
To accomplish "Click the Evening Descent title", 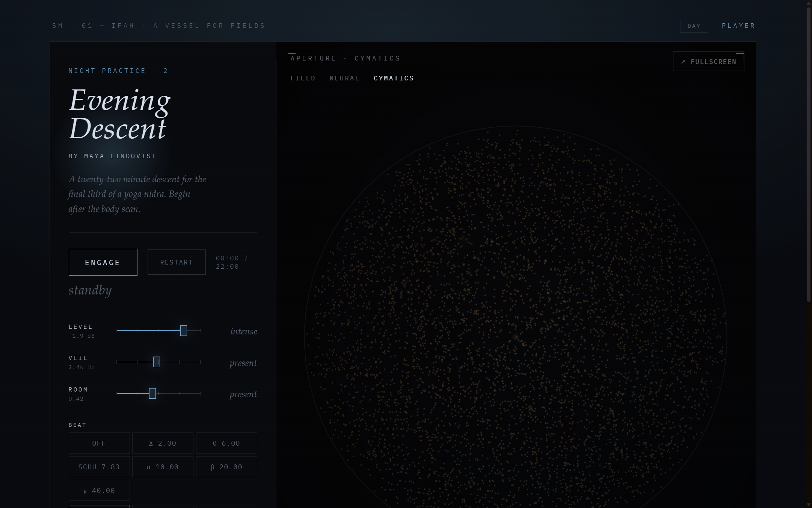I will coord(120,114).
